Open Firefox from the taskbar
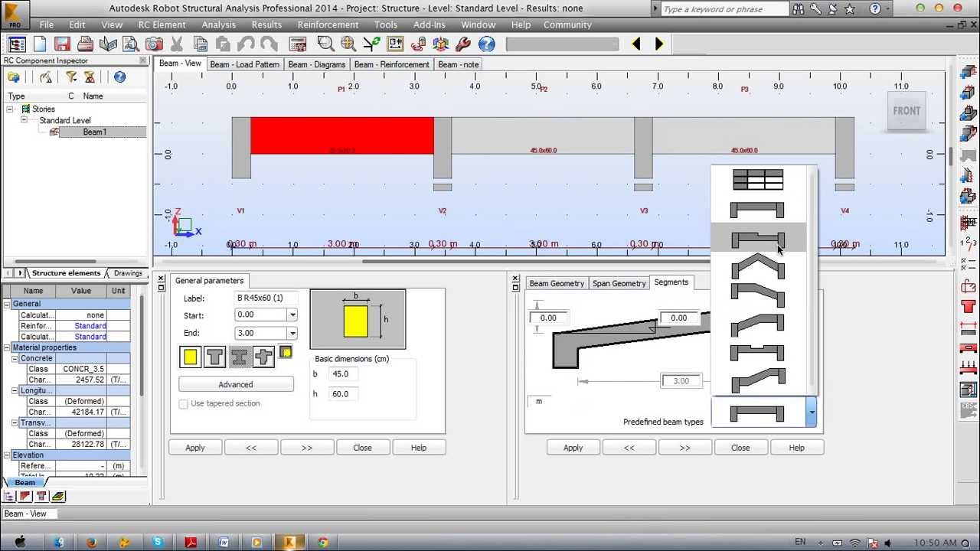Screen dimensions: 980x551 pyautogui.click(x=92, y=542)
